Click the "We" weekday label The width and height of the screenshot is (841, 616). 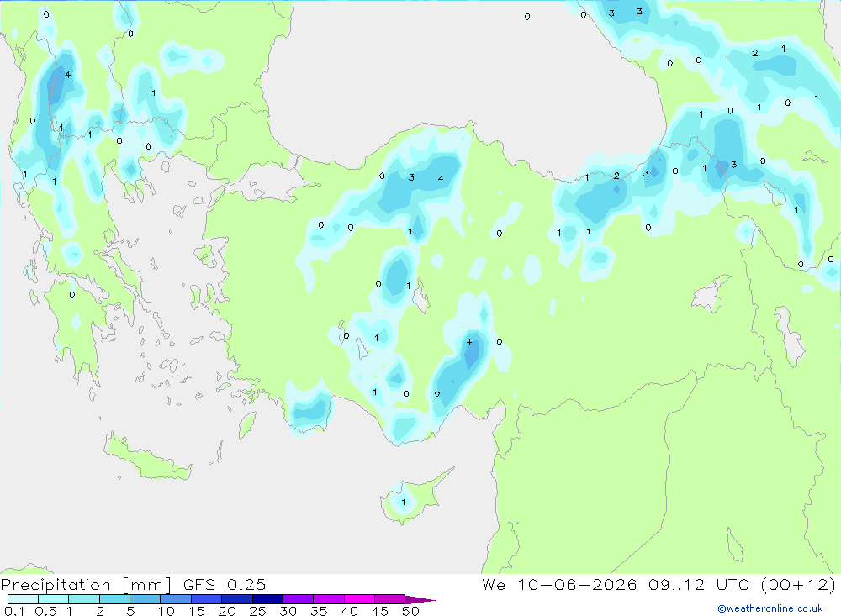(x=494, y=585)
